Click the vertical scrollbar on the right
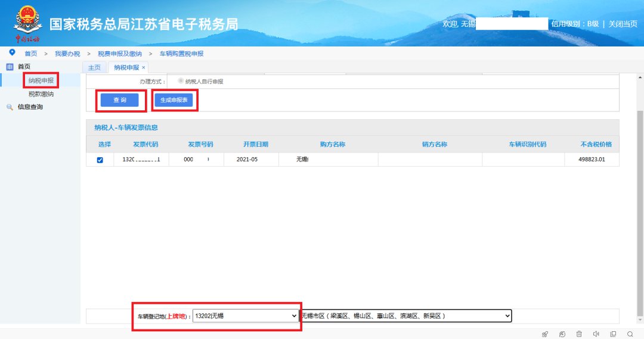 [640, 209]
